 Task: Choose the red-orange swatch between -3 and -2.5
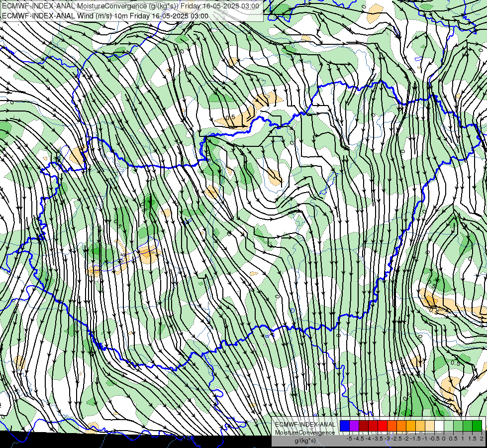pyautogui.click(x=392, y=426)
